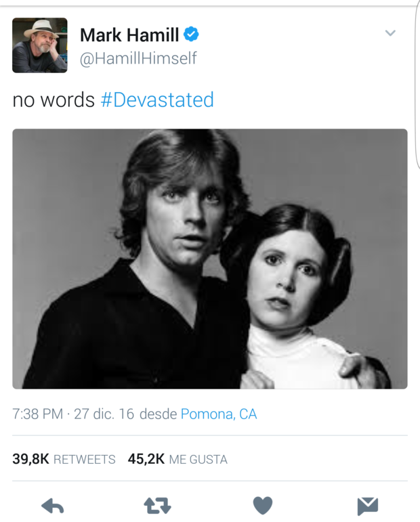The height and width of the screenshot is (522, 420).
Task: Click the ME GUSTA label
Action: pos(198,459)
